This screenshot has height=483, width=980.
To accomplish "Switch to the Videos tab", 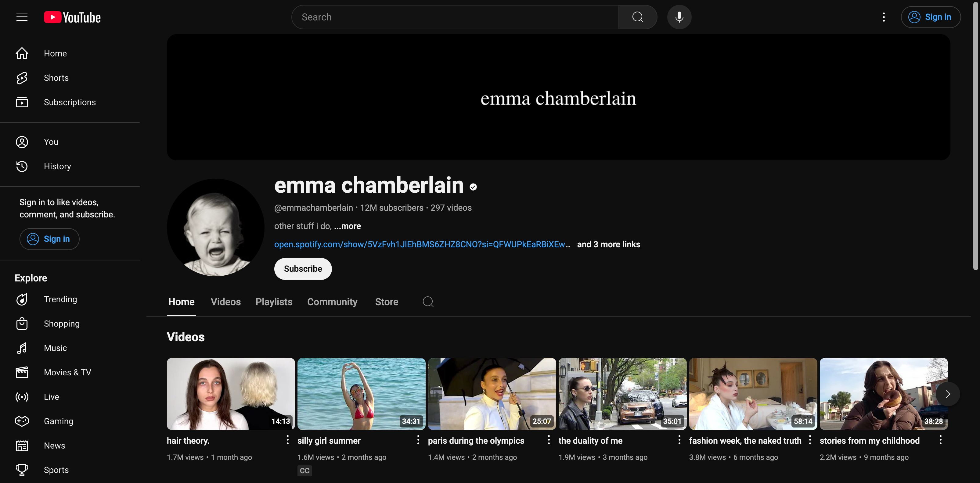I will [225, 302].
